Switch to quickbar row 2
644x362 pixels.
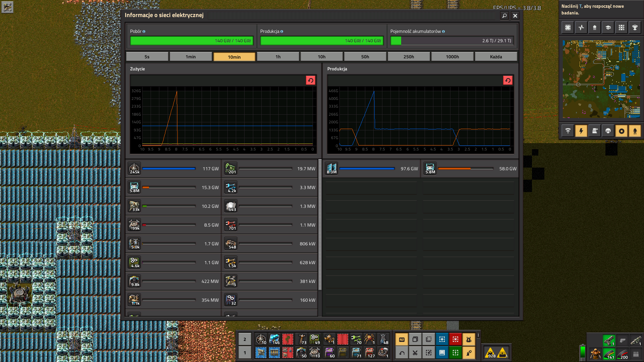[245, 339]
